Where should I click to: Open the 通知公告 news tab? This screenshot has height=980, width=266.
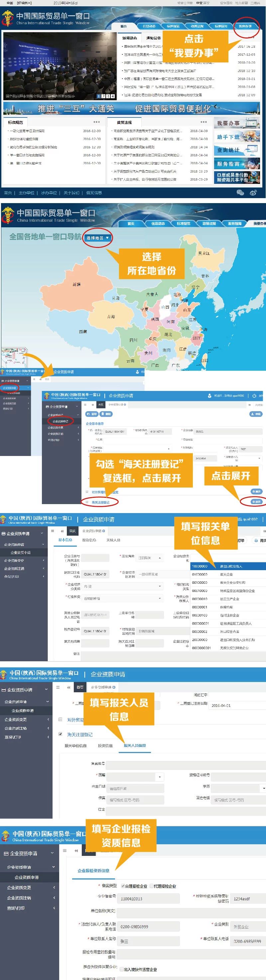(x=153, y=38)
